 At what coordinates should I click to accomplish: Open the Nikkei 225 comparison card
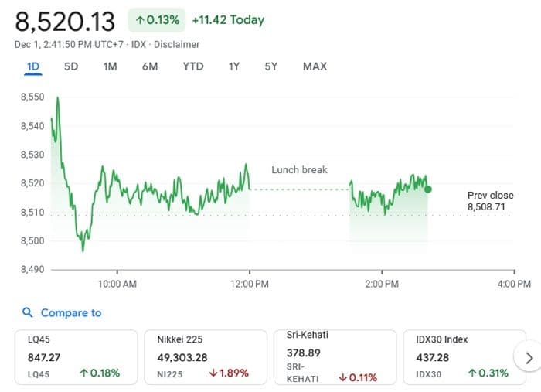coord(206,357)
